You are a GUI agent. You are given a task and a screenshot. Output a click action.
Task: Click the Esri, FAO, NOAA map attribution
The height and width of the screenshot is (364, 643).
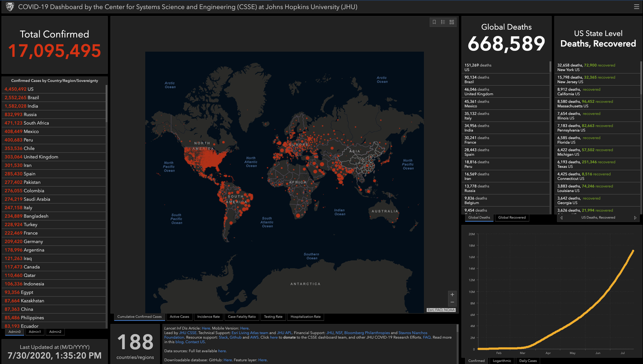click(x=442, y=310)
